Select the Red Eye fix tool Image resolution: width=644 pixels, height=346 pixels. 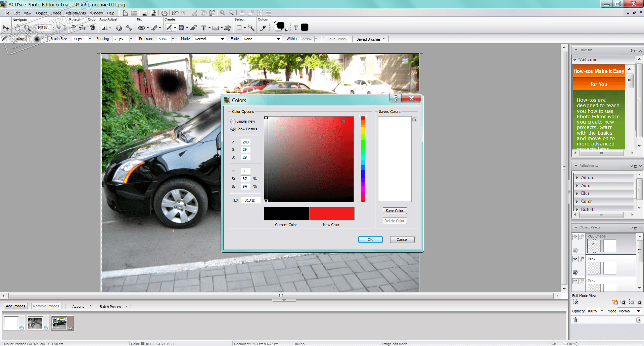pos(142,28)
